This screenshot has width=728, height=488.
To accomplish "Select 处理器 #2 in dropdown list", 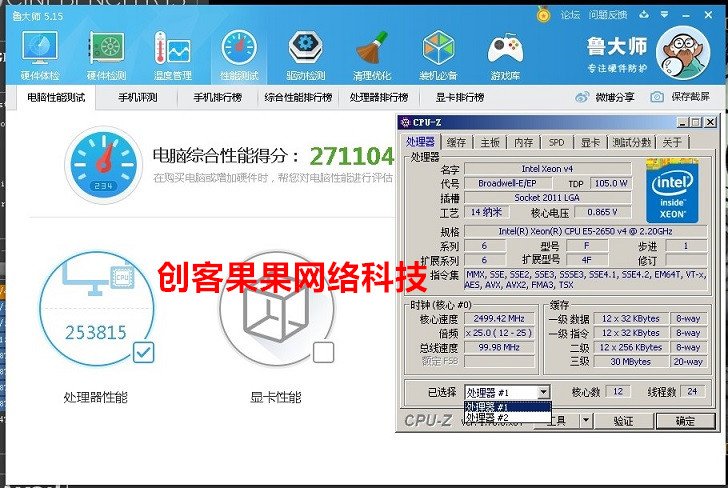I will pyautogui.click(x=507, y=417).
